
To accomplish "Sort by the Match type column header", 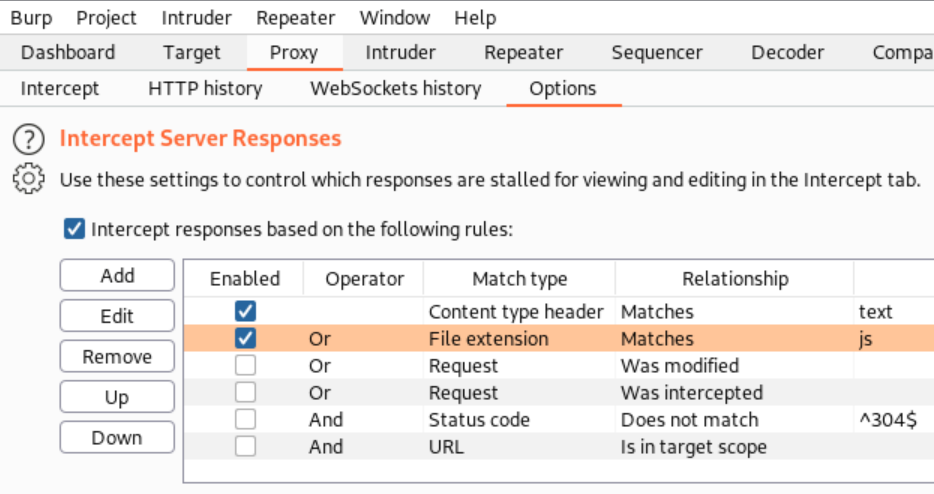I will (520, 279).
